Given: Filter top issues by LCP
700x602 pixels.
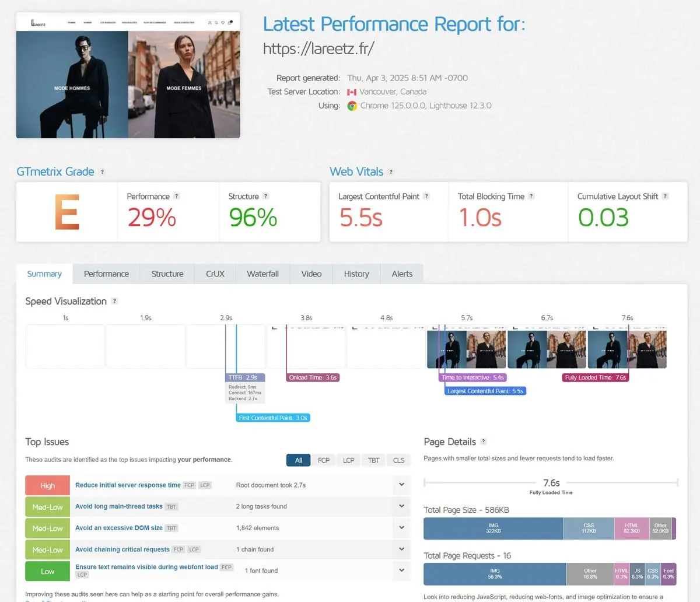Looking at the screenshot, I should [349, 460].
